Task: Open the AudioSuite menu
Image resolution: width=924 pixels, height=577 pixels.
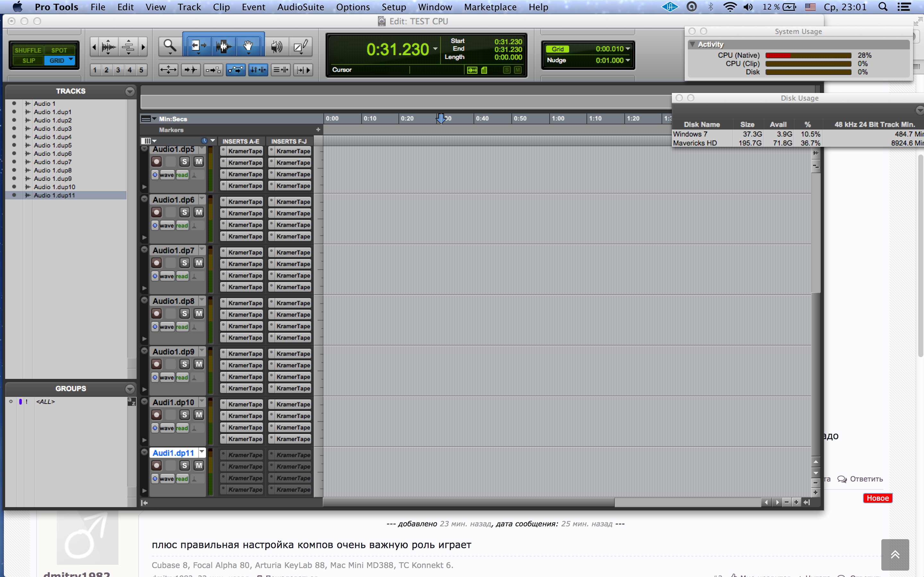Action: click(x=301, y=7)
